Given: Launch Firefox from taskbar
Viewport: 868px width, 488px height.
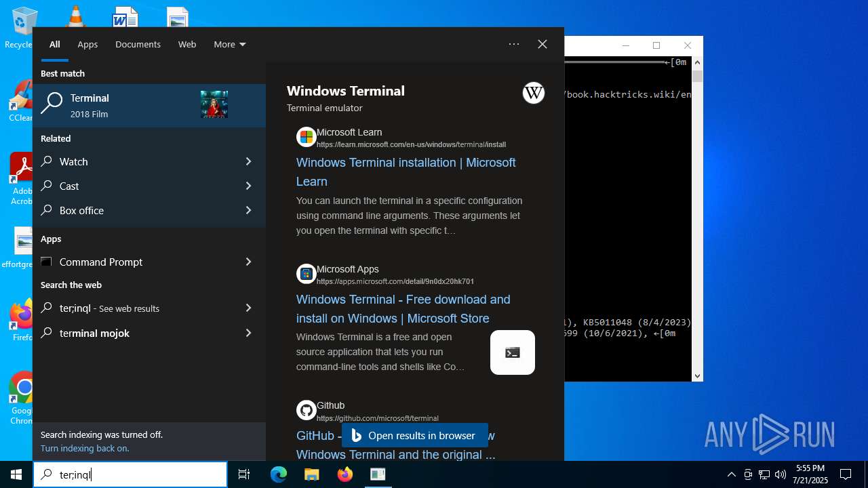Looking at the screenshot, I should 345,474.
